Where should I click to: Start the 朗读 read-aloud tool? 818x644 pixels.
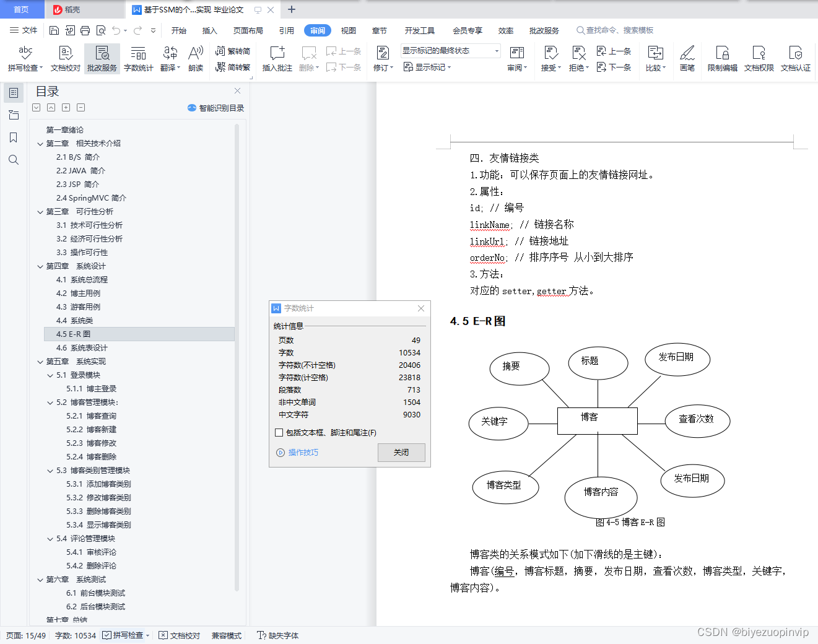click(196, 59)
